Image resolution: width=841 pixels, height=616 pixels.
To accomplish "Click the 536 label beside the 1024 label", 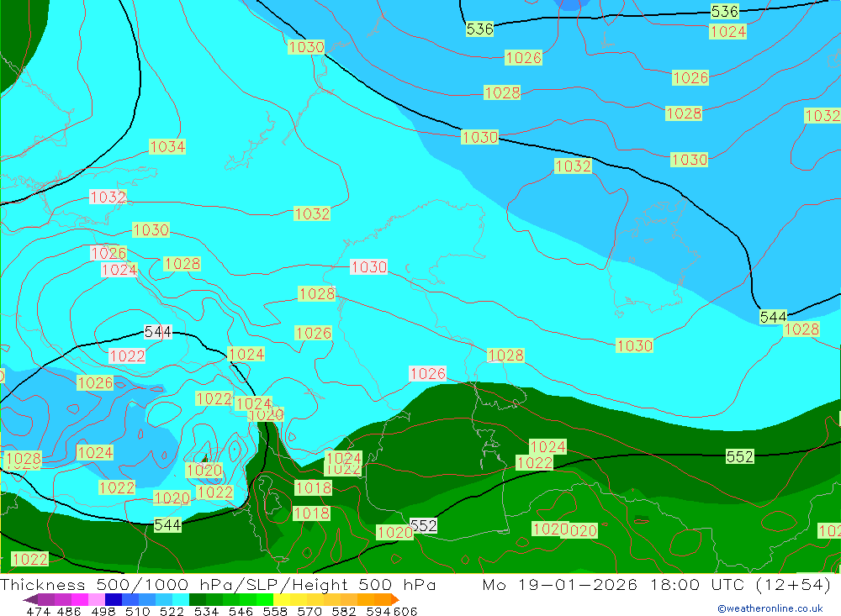I will 725,11.
